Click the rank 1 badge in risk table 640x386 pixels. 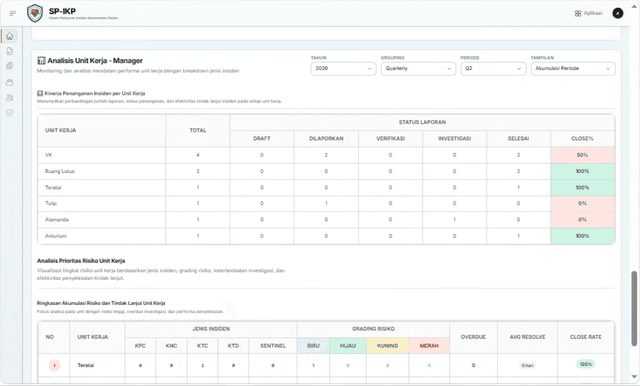pyautogui.click(x=54, y=365)
